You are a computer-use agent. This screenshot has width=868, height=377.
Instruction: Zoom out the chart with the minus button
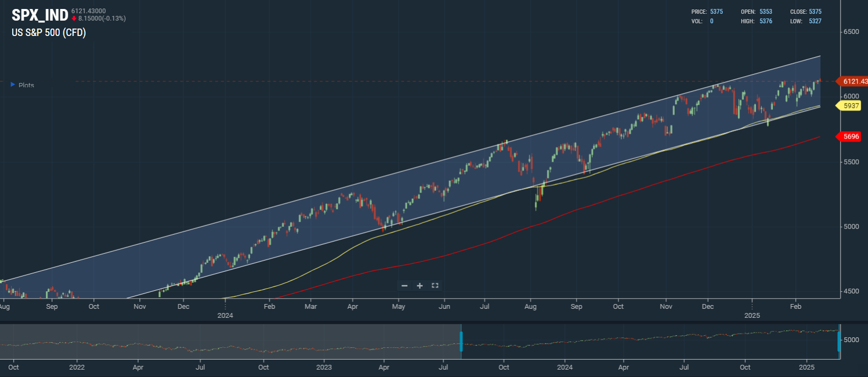(x=405, y=286)
